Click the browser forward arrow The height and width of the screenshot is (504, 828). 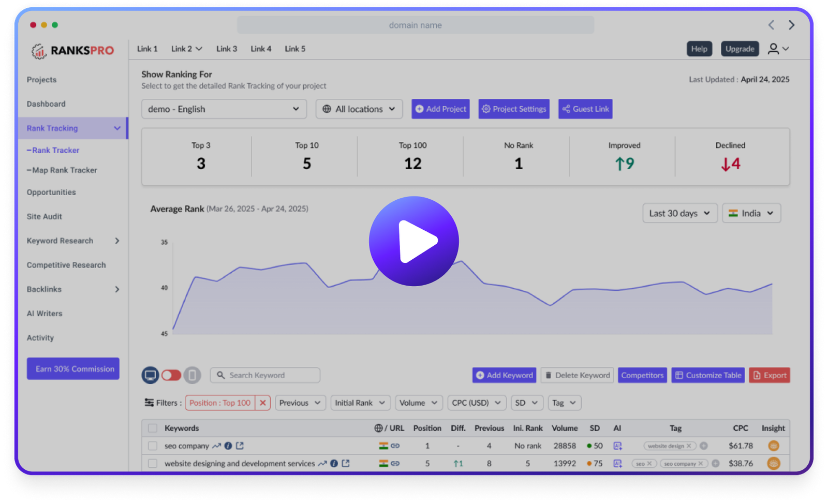791,25
